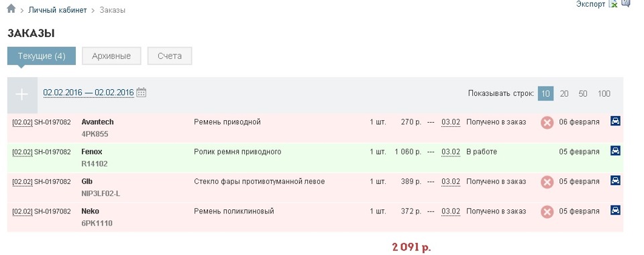The width and height of the screenshot is (644, 255).
Task: Go to the home page icon
Action: pos(11,9)
